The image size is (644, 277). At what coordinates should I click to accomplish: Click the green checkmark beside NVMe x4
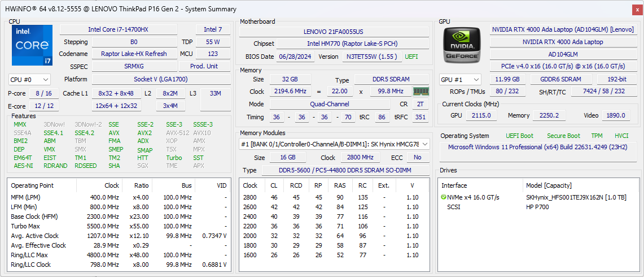click(444, 197)
